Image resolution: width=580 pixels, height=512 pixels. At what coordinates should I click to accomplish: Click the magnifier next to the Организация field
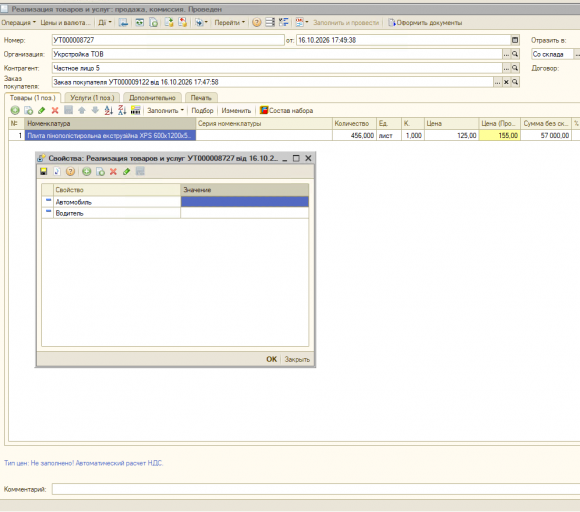pos(515,54)
